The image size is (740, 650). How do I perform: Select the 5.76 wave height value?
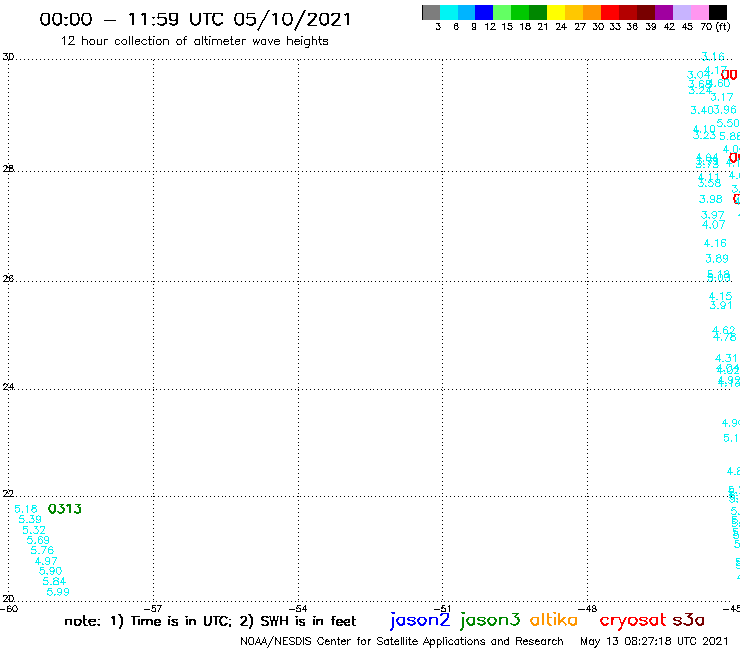pyautogui.click(x=42, y=550)
